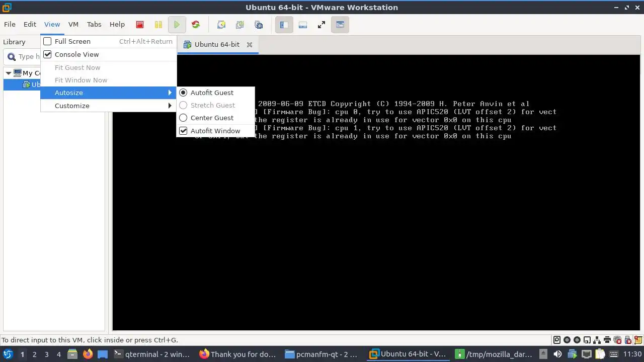Screen dimensions: 644x362
Task: Close the Ubuntu 64-bit tab
Action: tap(249, 44)
